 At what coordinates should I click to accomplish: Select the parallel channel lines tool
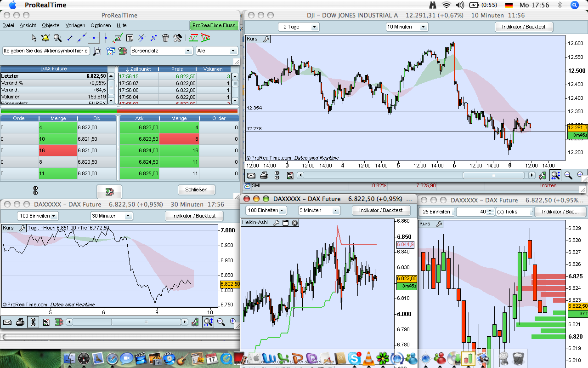[141, 38]
